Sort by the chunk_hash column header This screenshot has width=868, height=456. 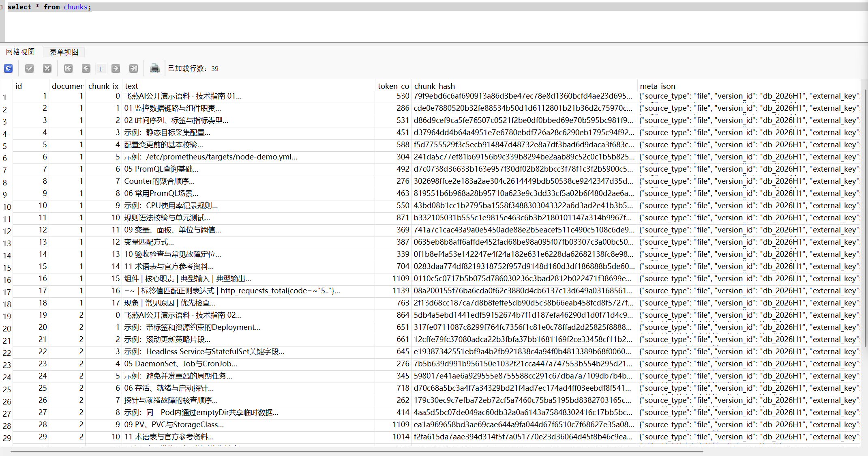click(x=524, y=86)
